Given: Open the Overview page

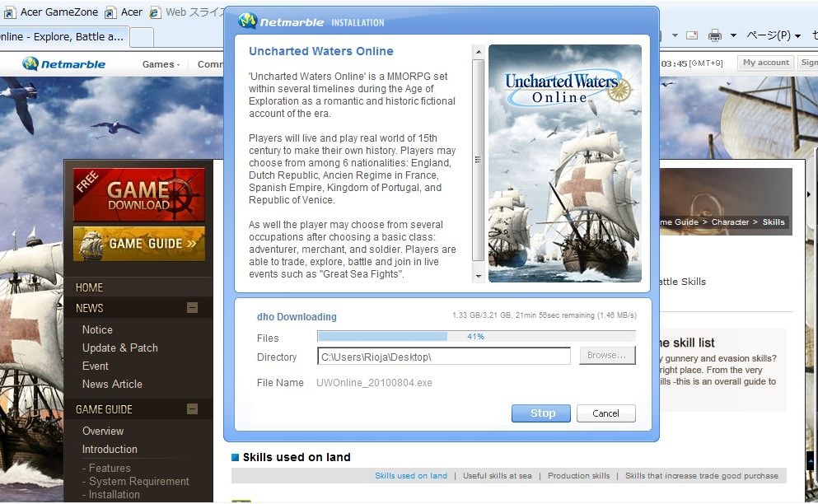Looking at the screenshot, I should pos(103,431).
